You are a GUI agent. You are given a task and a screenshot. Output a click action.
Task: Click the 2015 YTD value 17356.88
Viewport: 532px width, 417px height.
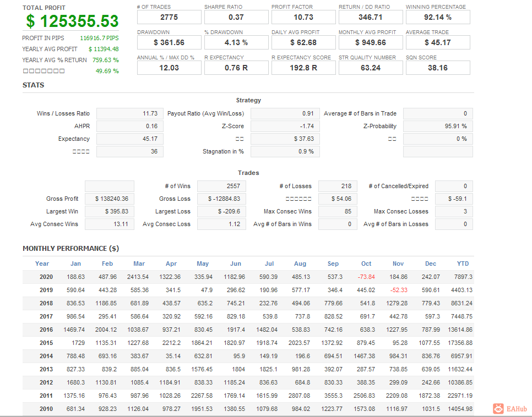tap(460, 343)
